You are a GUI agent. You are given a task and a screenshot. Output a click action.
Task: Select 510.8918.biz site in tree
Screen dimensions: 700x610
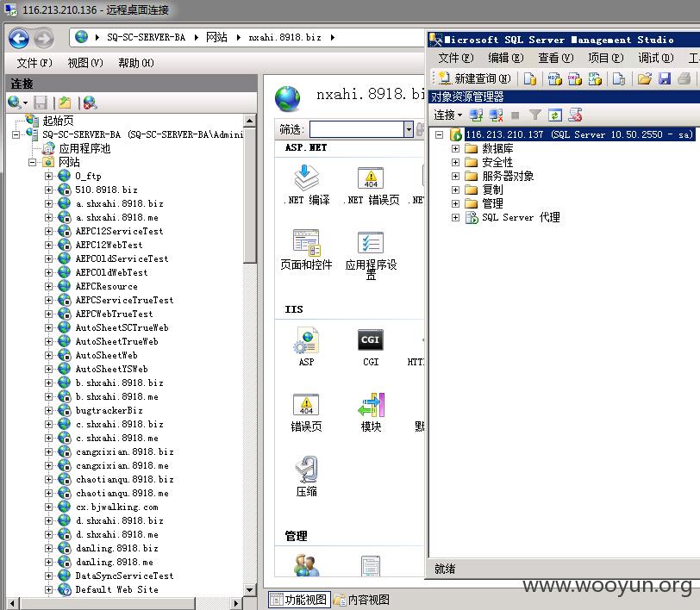point(106,190)
